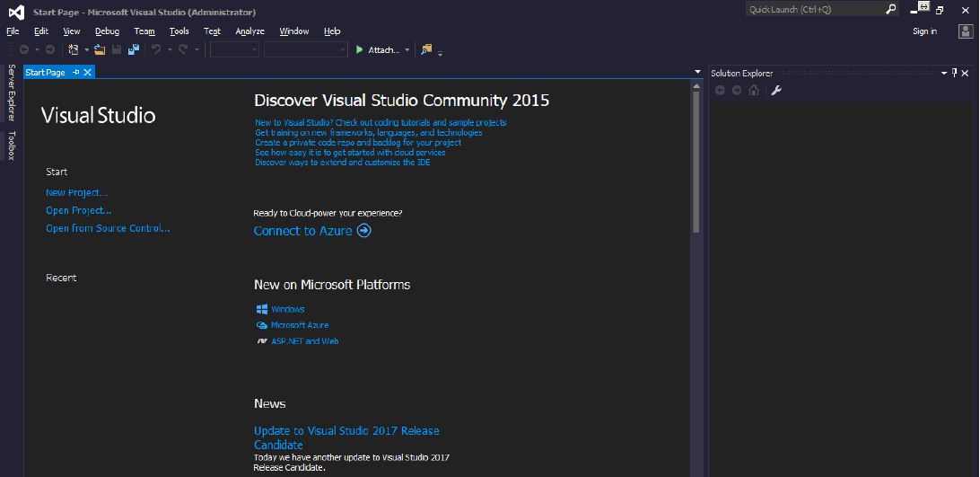Click the Connect to Azure arrow circle
This screenshot has width=980, height=477.
(x=363, y=231)
